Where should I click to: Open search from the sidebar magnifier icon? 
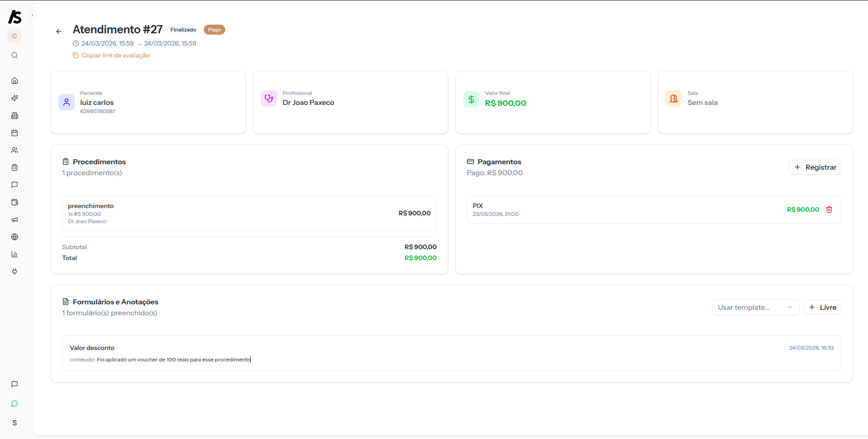(x=15, y=55)
